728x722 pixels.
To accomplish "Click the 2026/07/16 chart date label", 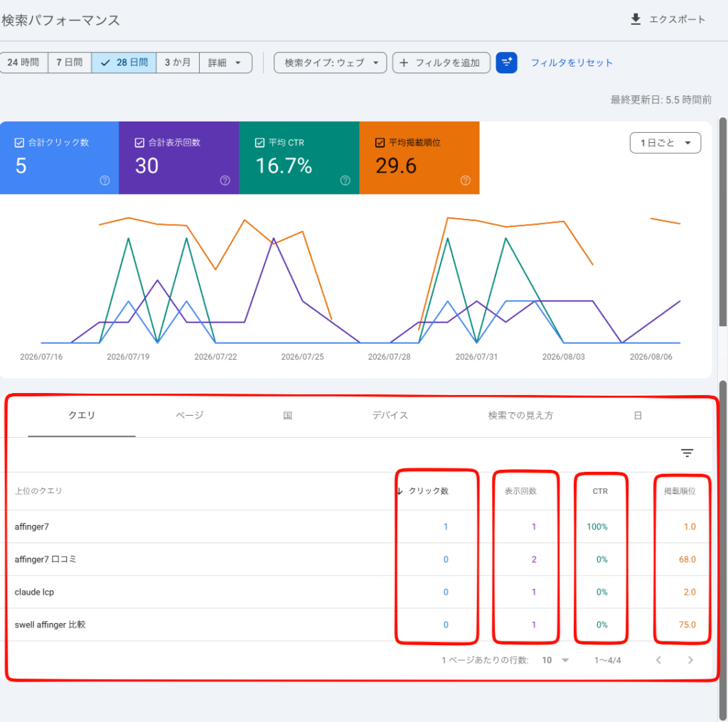I will click(41, 357).
